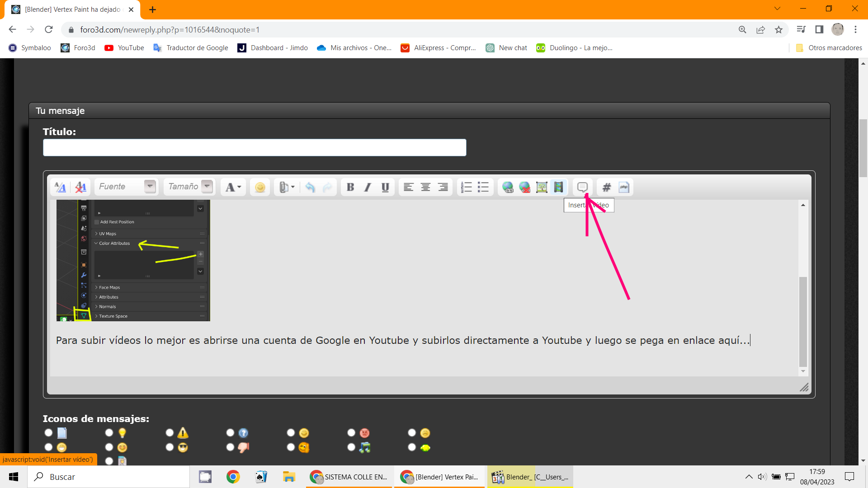The height and width of the screenshot is (488, 868).
Task: Insert an ordered numbered list
Action: pyautogui.click(x=466, y=187)
